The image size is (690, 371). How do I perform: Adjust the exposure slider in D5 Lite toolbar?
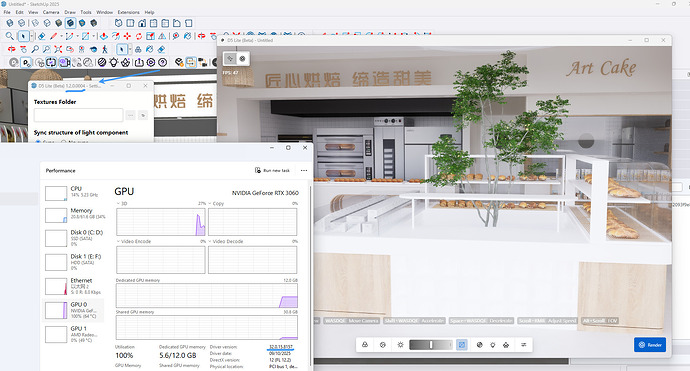coord(430,345)
